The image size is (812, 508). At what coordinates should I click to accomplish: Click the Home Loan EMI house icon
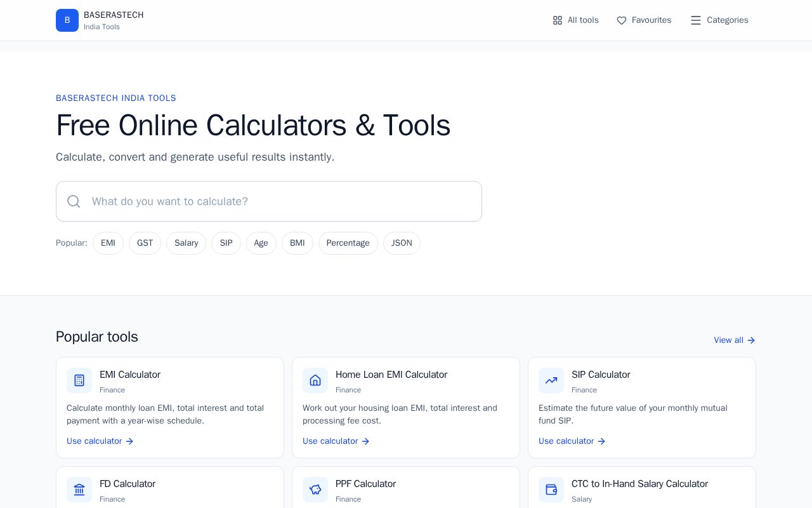315,380
